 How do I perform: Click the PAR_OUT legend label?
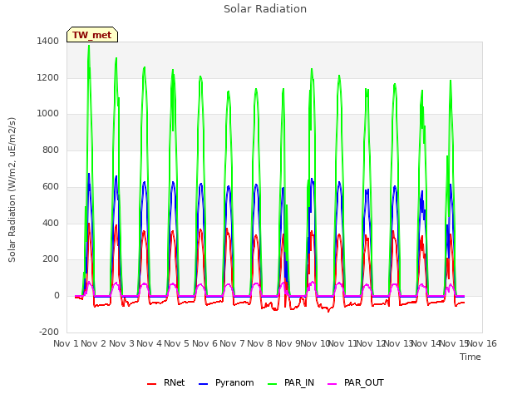coord(364,382)
